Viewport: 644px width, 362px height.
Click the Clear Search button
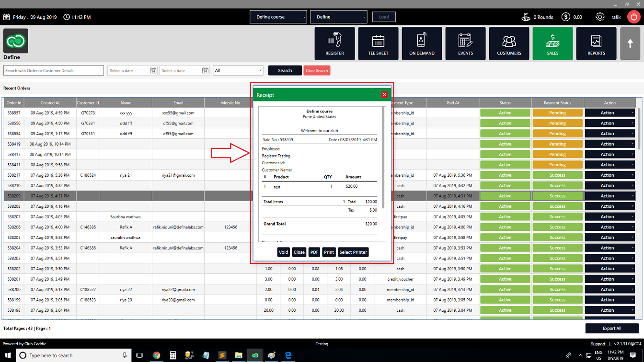tap(317, 70)
